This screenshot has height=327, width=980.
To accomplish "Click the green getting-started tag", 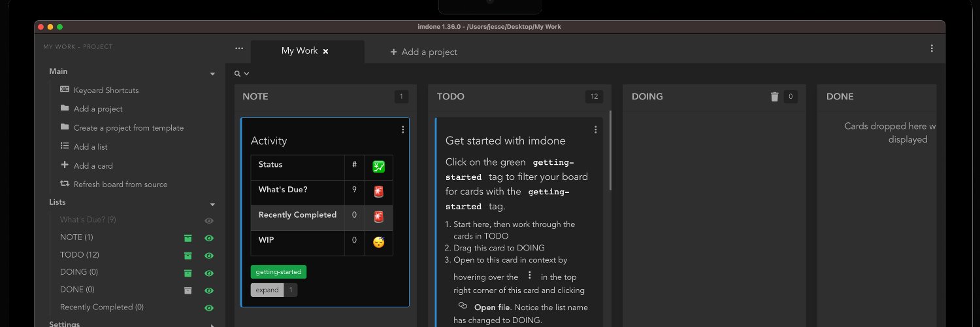I will pos(278,271).
